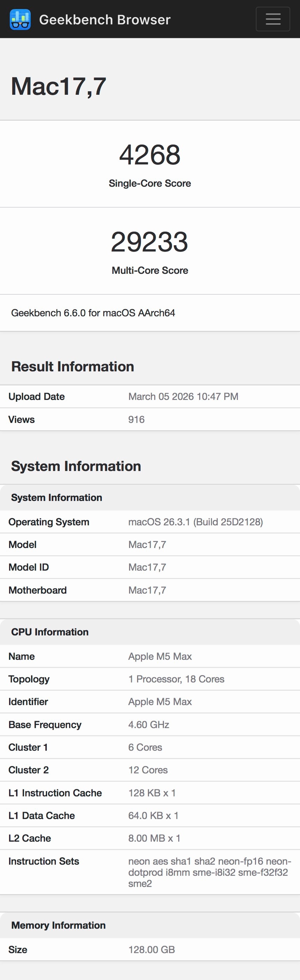
Task: Click the Multi-Core Score label
Action: pos(150,270)
